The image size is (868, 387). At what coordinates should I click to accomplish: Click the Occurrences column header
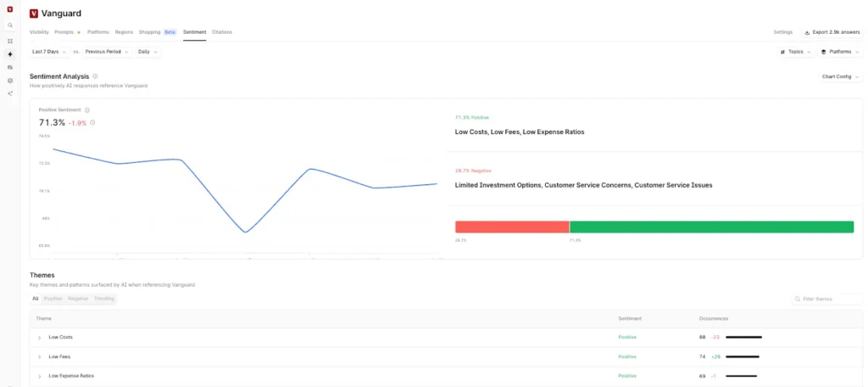coord(714,319)
